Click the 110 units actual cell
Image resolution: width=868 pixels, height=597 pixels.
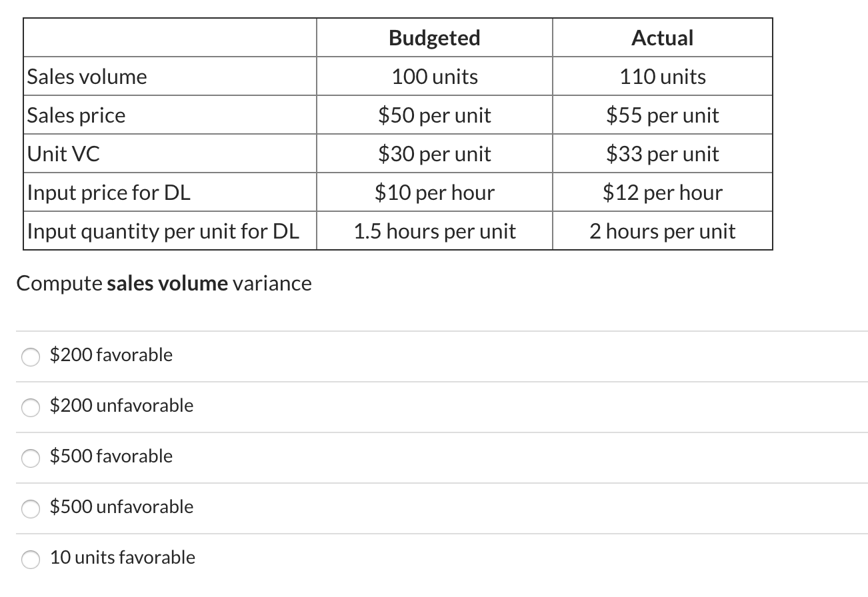pyautogui.click(x=662, y=76)
